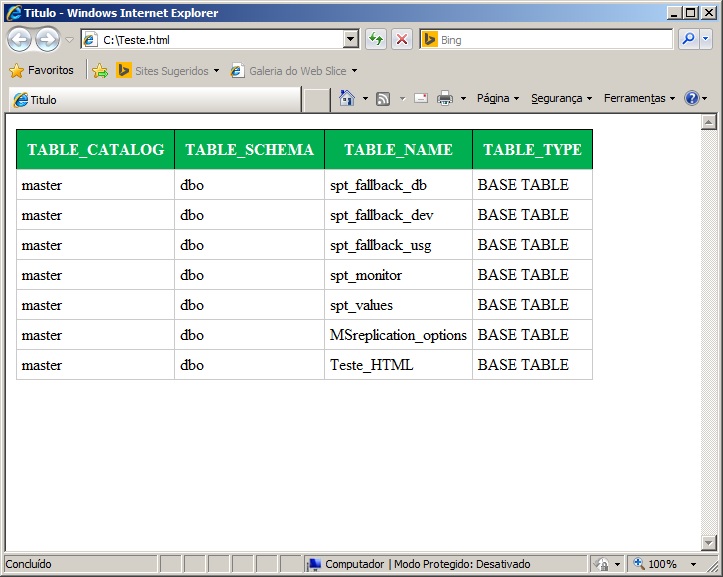This screenshot has height=577, width=723.
Task: Click the TABLE_TYPE column header
Action: tap(533, 149)
